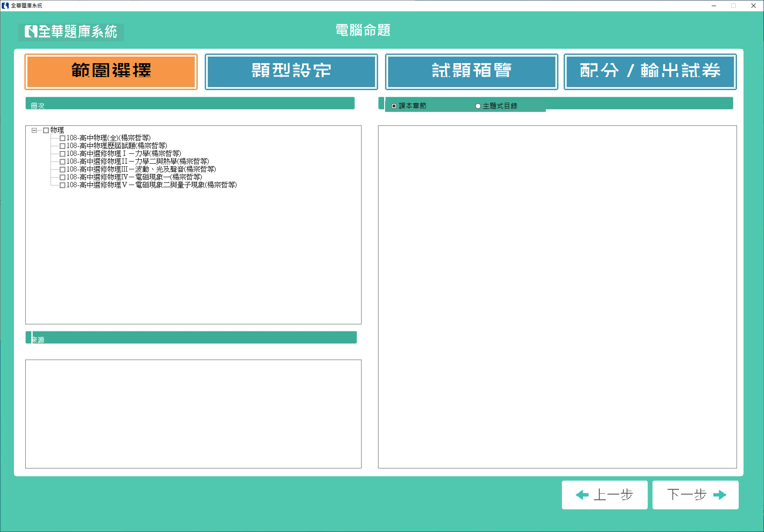Click the app icon in the title bar

[x=5, y=6]
